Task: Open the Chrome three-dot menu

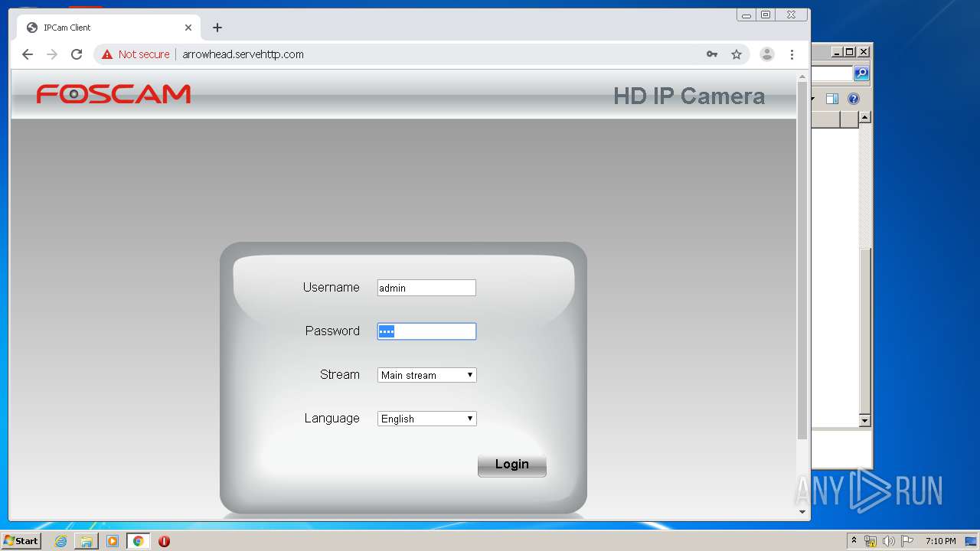Action: (x=792, y=54)
